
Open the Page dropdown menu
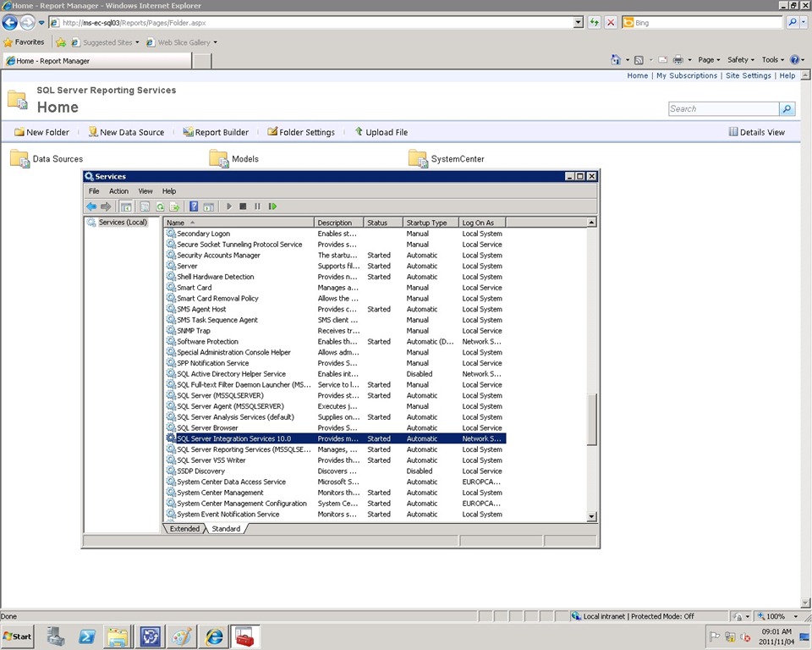708,60
